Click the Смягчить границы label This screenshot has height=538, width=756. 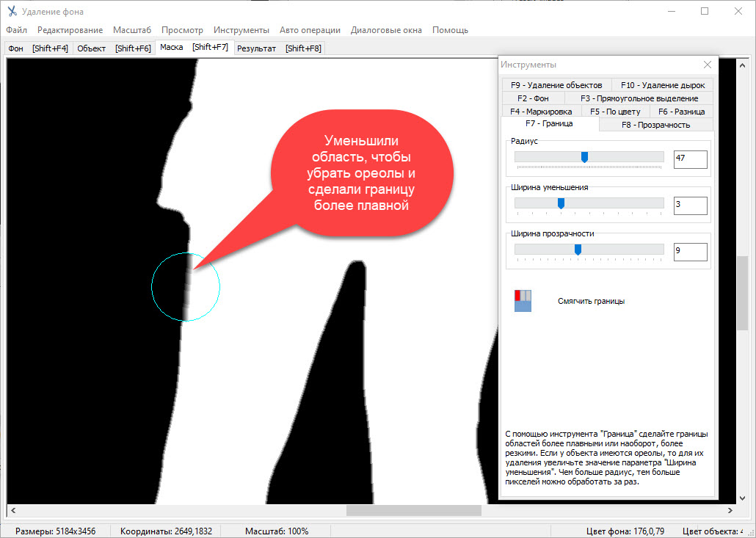(x=591, y=301)
